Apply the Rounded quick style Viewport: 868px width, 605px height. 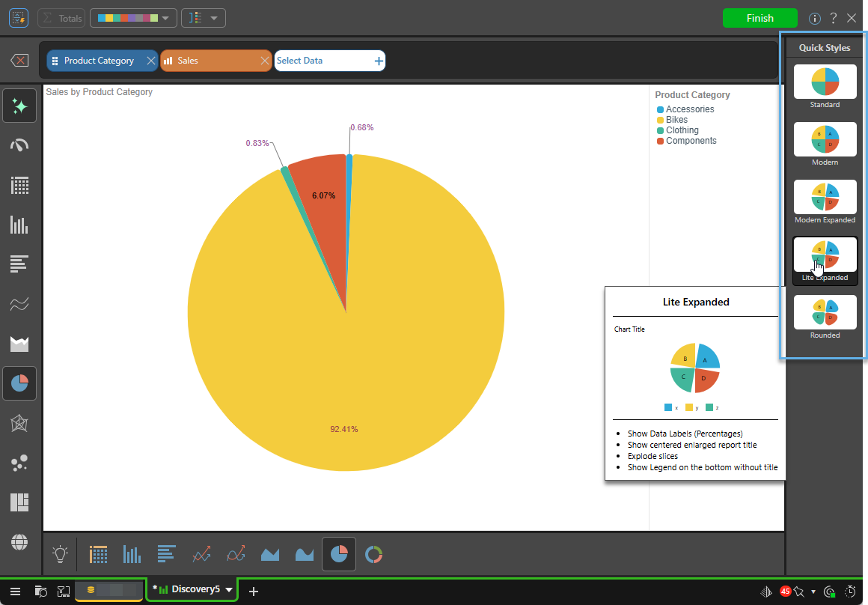(x=825, y=312)
